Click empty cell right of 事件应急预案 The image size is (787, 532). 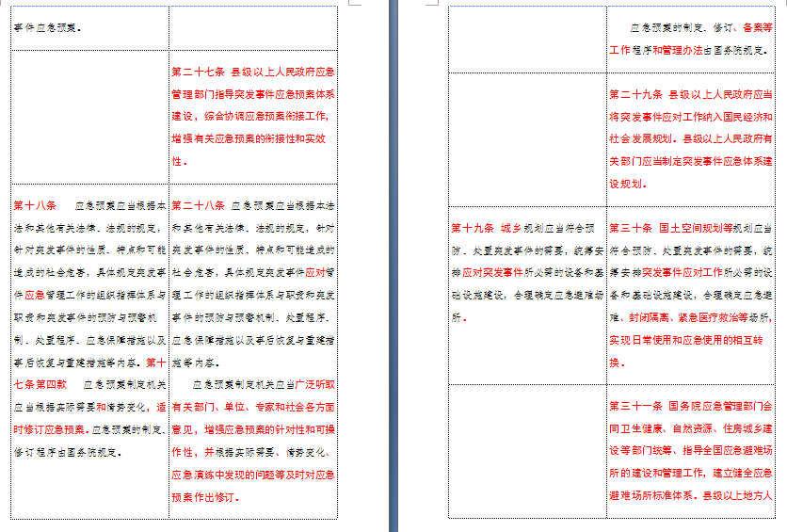[x=252, y=27]
